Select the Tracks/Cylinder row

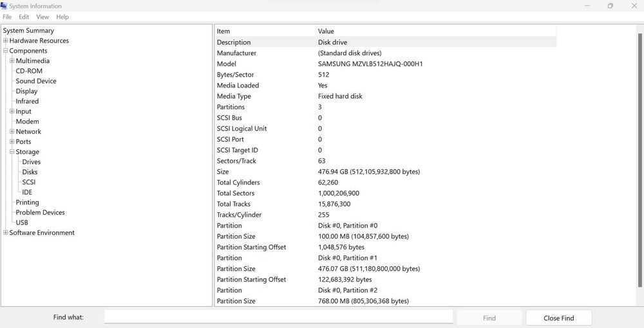(x=386, y=215)
